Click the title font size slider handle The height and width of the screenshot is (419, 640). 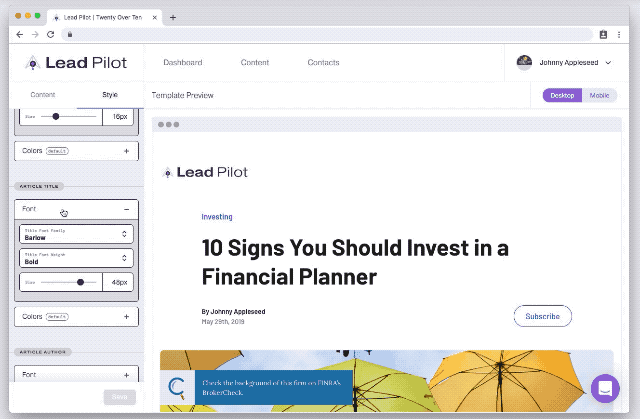(x=80, y=282)
